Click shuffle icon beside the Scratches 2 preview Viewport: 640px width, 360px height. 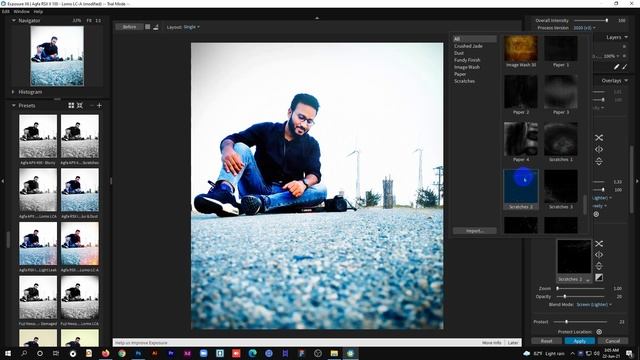pyautogui.click(x=599, y=244)
